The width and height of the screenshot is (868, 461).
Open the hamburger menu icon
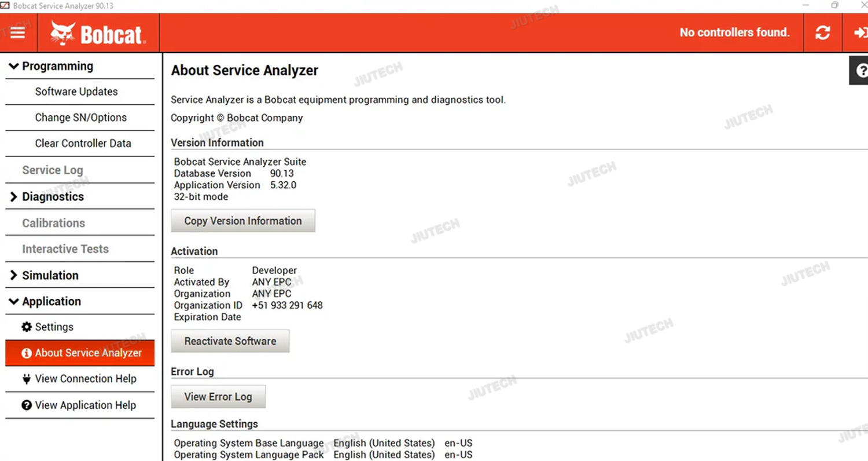pyautogui.click(x=18, y=32)
